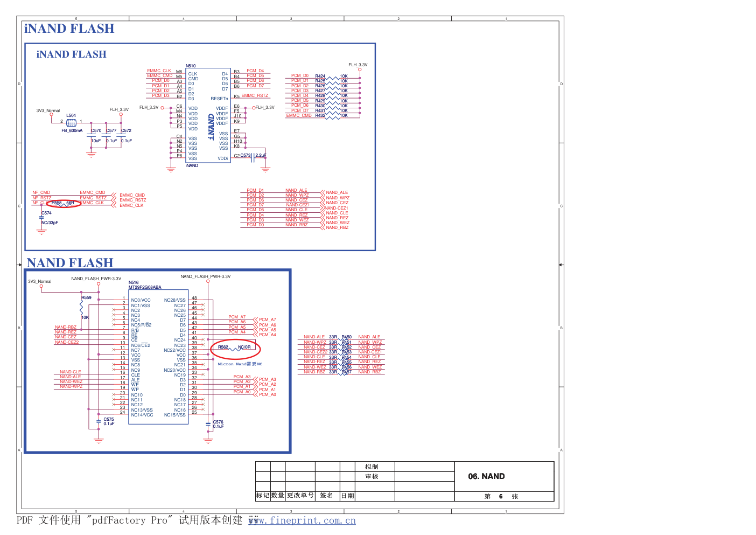Click the Micron Nand note text
Image resolution: width=756 pixels, height=535 pixels.
coord(240,364)
